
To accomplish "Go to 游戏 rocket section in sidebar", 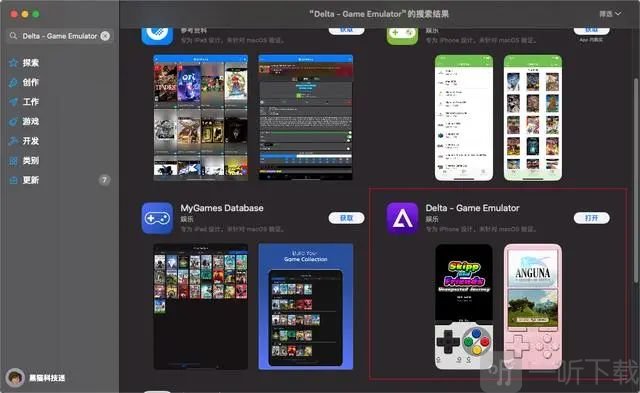I will [x=24, y=121].
